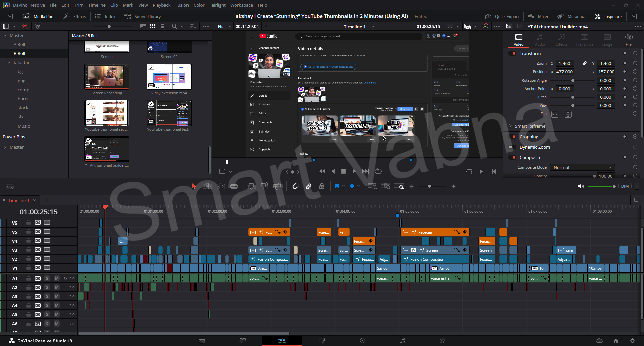Open the Timeline 1 viewer name dropdown
This screenshot has height=346, width=644.
373,27
